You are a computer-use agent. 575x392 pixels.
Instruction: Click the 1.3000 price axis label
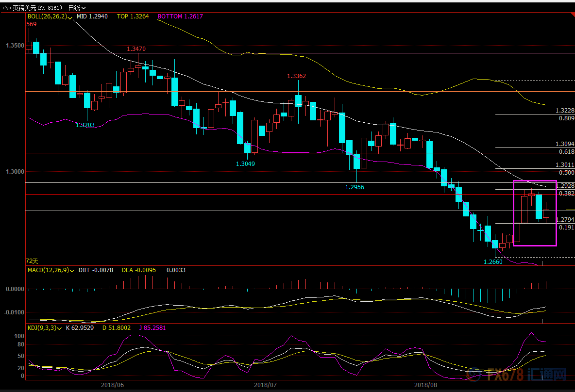click(15, 172)
